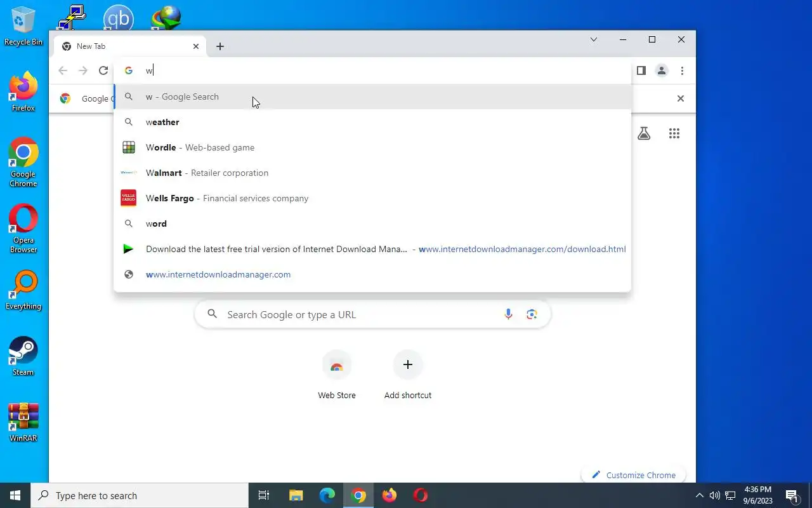
Task: Choose Wells Fargo suggestion
Action: click(372, 198)
